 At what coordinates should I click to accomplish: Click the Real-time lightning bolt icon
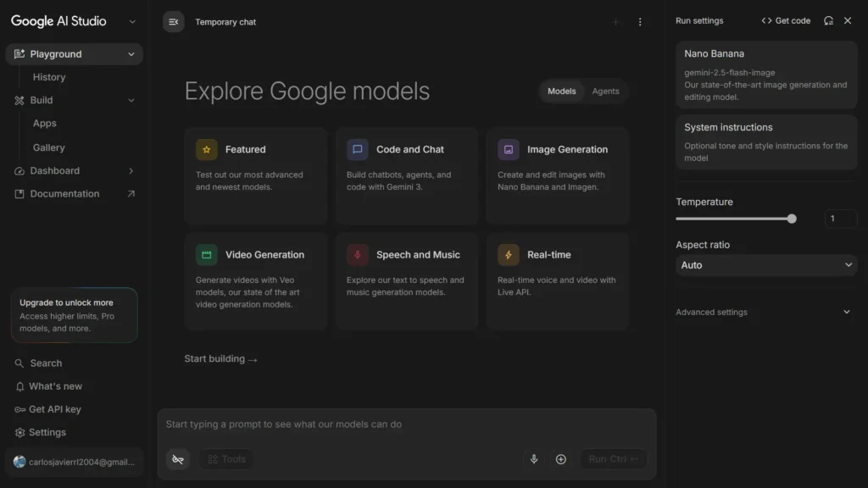(x=509, y=254)
